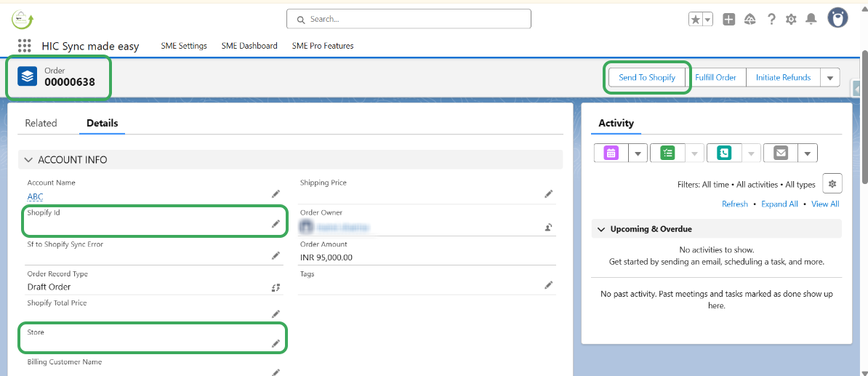Click the New Event calendar icon
This screenshot has width=868, height=376.
611,153
